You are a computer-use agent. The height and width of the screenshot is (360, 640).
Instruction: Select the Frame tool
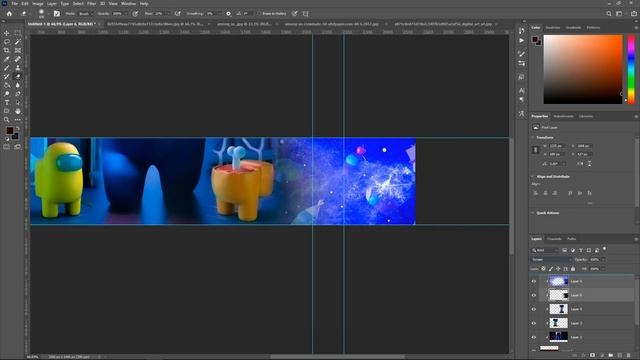(x=18, y=50)
